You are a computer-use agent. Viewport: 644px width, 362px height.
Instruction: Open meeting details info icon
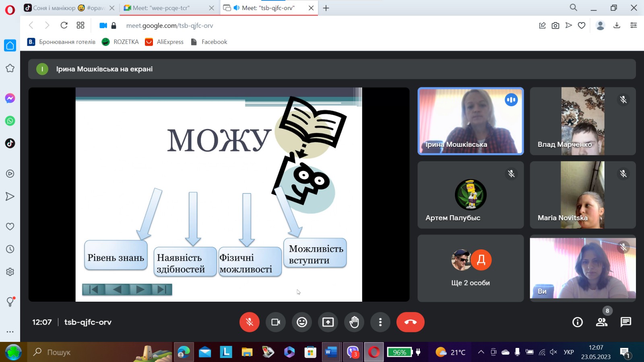(x=578, y=322)
